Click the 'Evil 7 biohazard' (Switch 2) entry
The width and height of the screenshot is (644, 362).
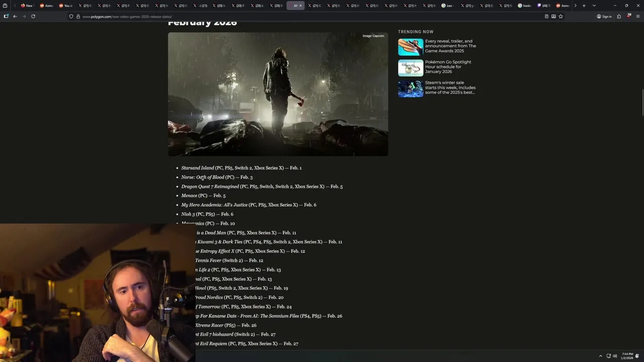235,334
